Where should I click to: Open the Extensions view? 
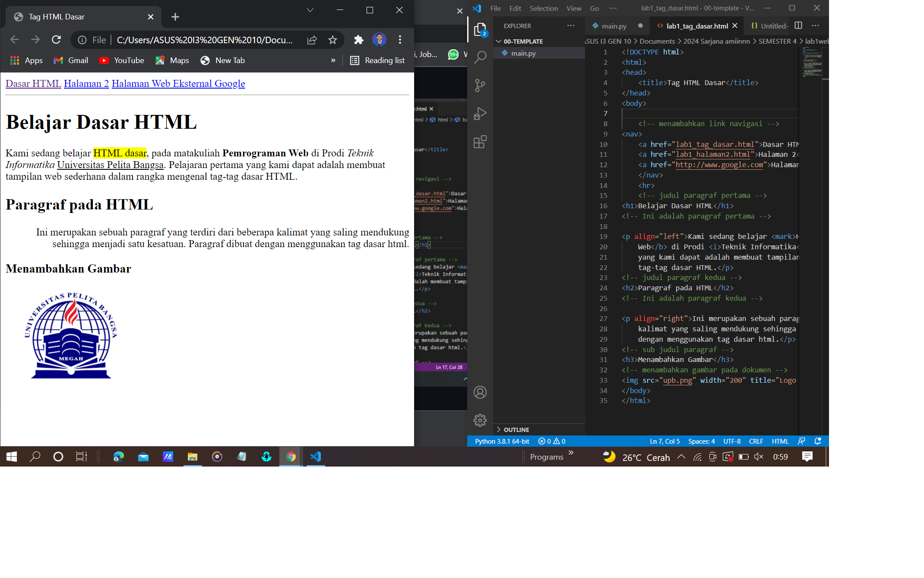(480, 142)
